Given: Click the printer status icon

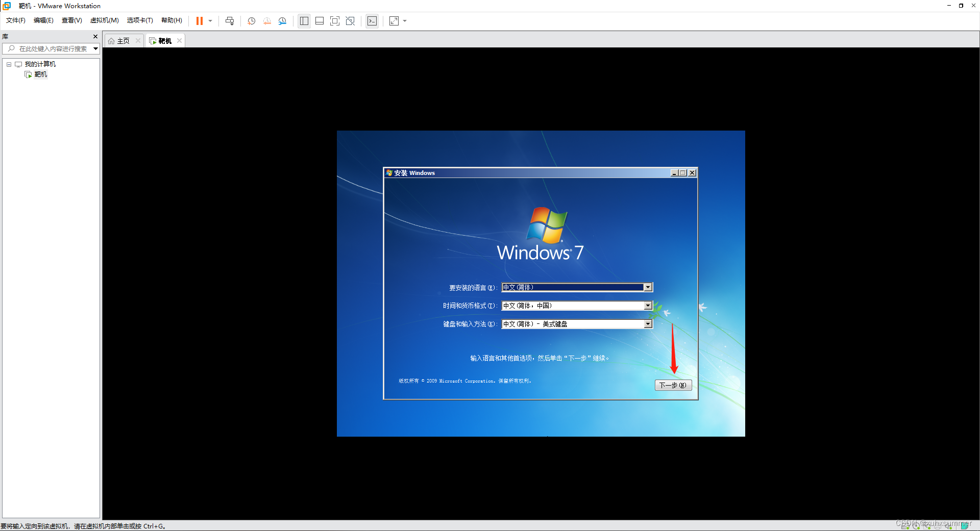Looking at the screenshot, I should 938,525.
